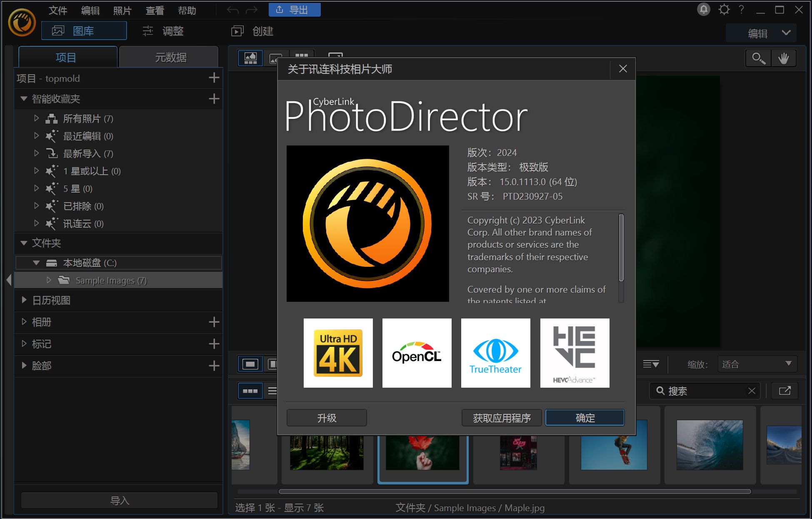Add a new face entry with the plus icon
Image resolution: width=812 pixels, height=519 pixels.
214,366
